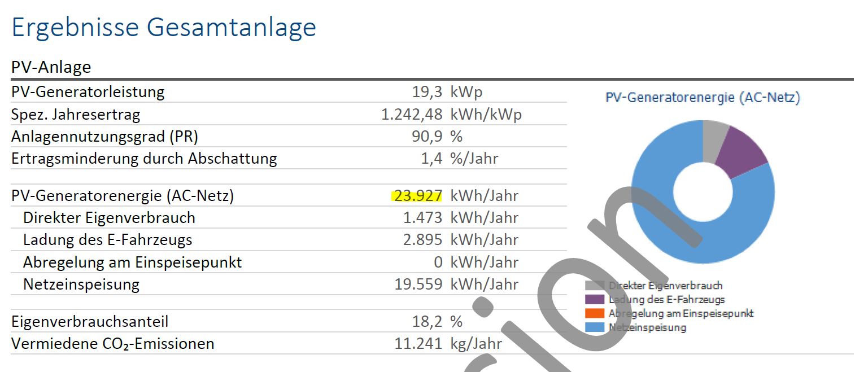868x372 pixels.
Task: Click the 'Direkter Eigenverbrauch' table label
Action: pos(109,218)
